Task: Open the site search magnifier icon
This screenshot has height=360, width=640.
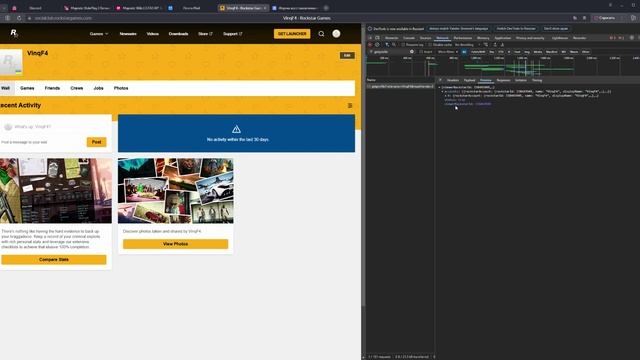Action: [321, 34]
